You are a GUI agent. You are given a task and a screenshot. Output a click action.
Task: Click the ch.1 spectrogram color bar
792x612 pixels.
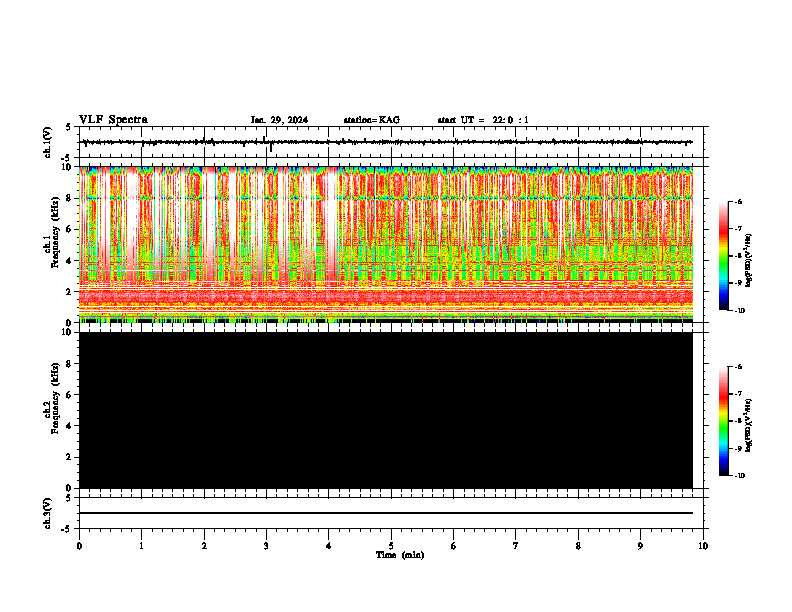[x=724, y=256]
